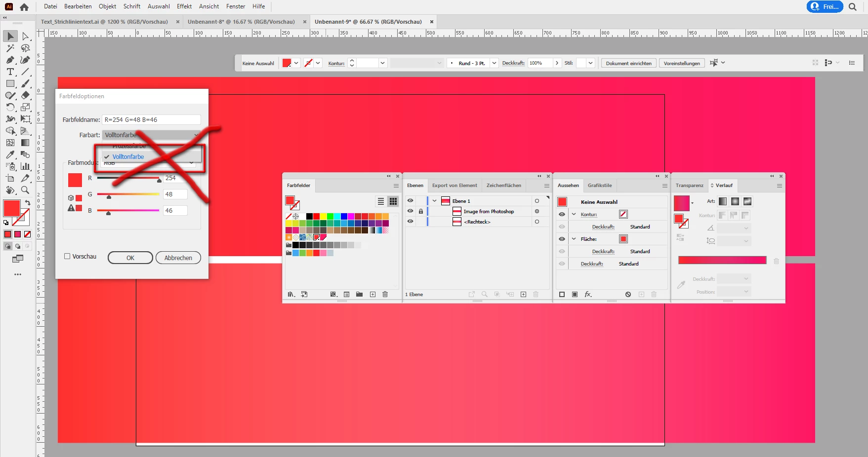
Task: Click the Home icon in top bar
Action: 24,7
